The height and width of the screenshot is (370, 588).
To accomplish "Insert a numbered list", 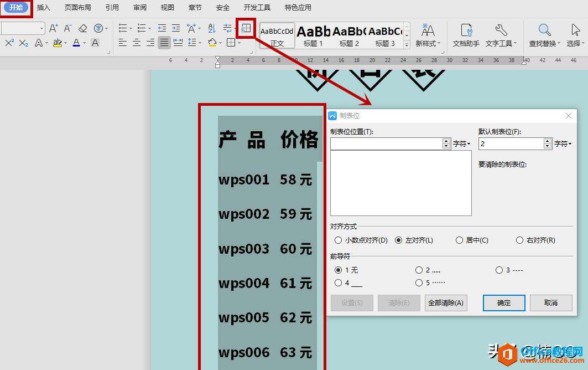I will [142, 28].
